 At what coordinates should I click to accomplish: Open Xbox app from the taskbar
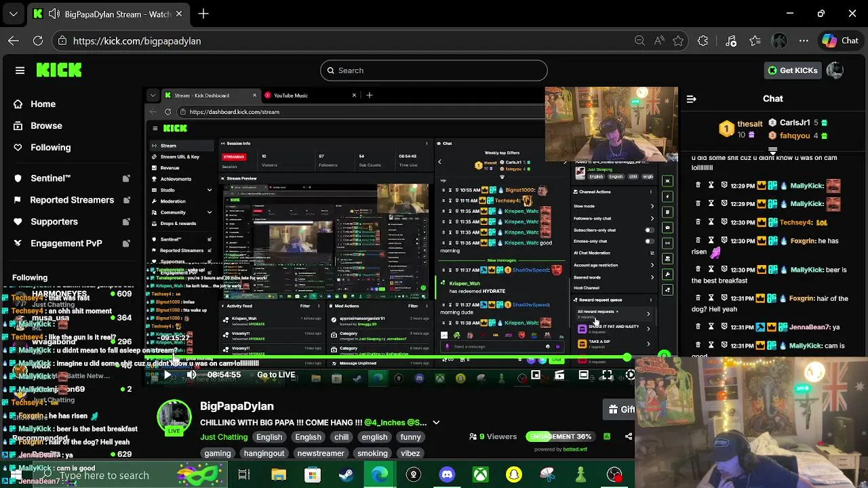point(480,474)
